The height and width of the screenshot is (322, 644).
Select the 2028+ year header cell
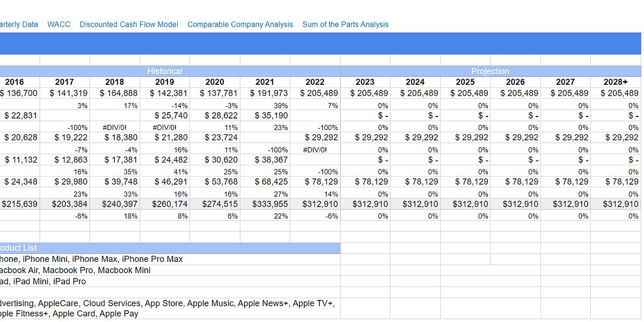[616, 82]
